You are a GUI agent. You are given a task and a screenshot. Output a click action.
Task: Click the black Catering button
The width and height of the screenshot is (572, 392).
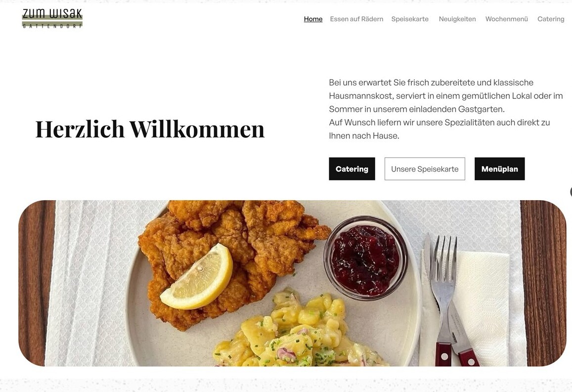(352, 169)
